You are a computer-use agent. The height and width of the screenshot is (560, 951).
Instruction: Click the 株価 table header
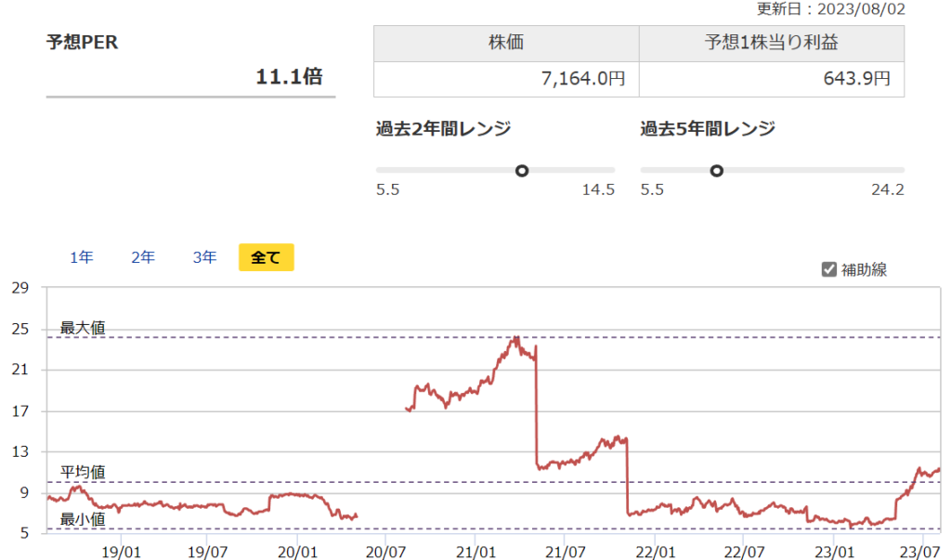click(x=506, y=43)
